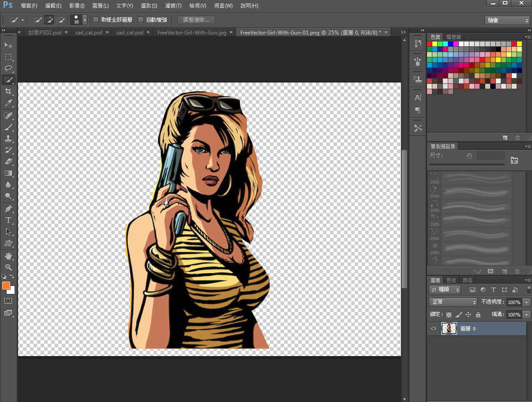Select the Custom Shape tool
532x402 pixels.
(x=8, y=243)
